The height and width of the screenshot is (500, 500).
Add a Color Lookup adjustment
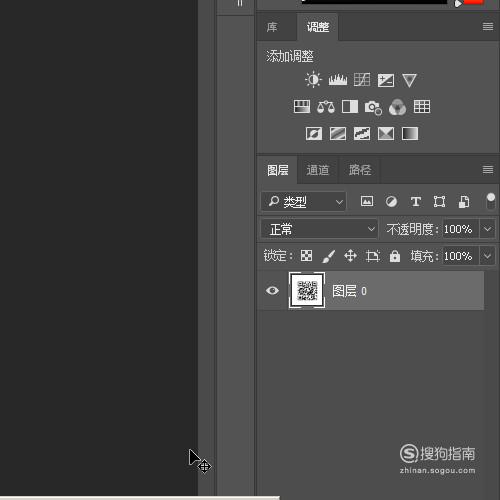[x=422, y=107]
